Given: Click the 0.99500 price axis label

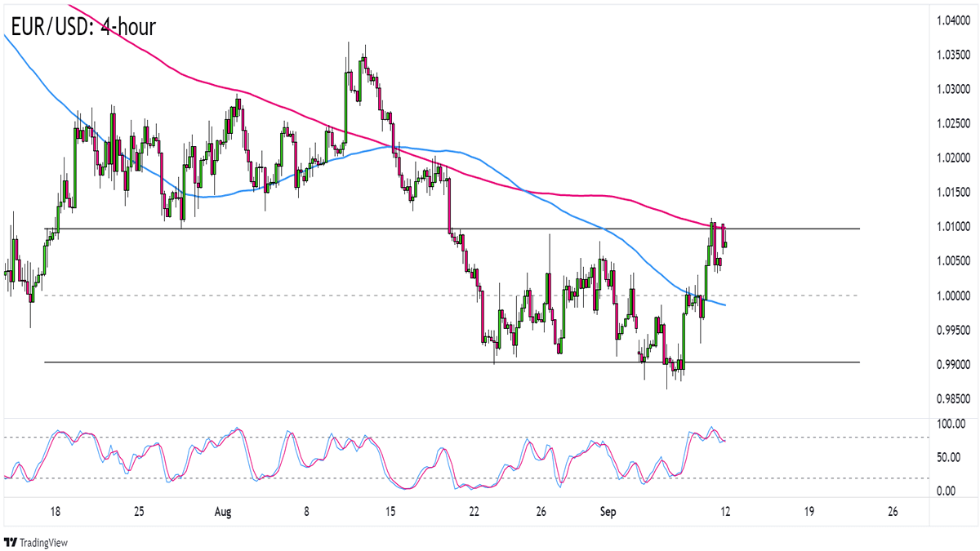Looking at the screenshot, I should click(x=954, y=331).
